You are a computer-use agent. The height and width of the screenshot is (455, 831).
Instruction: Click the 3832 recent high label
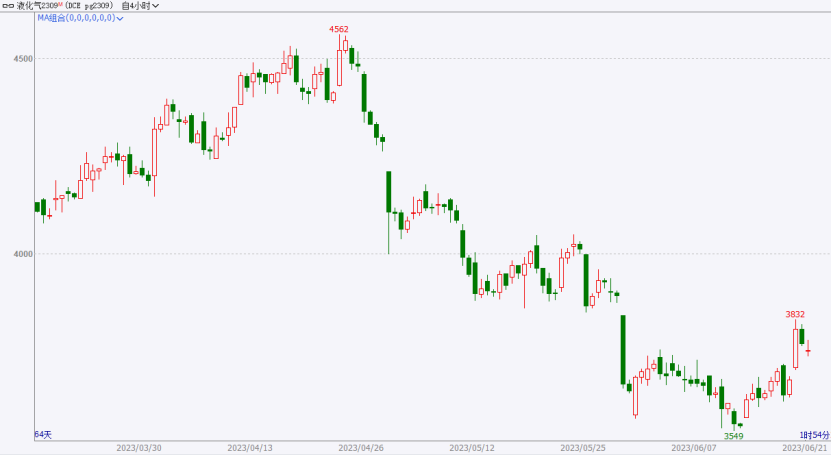(x=795, y=314)
